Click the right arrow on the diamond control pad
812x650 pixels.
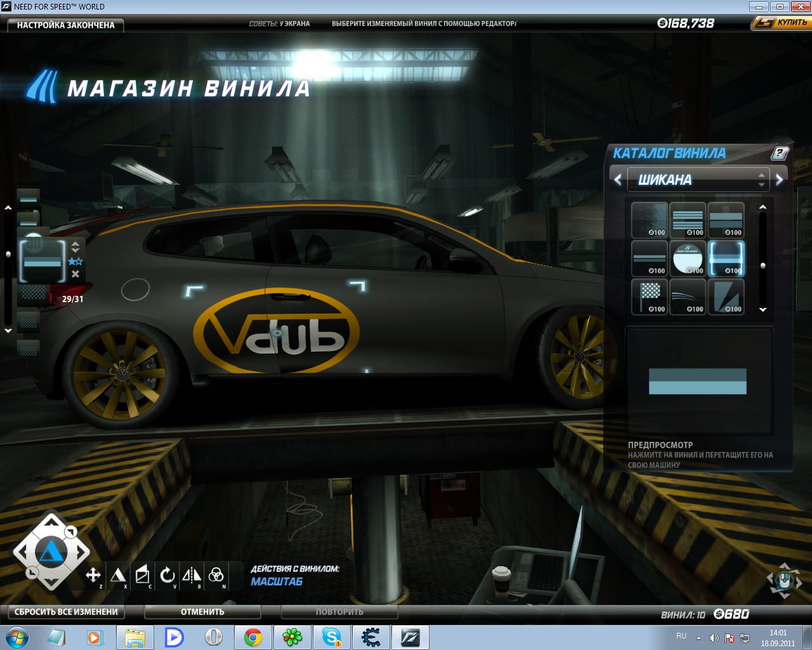81,552
